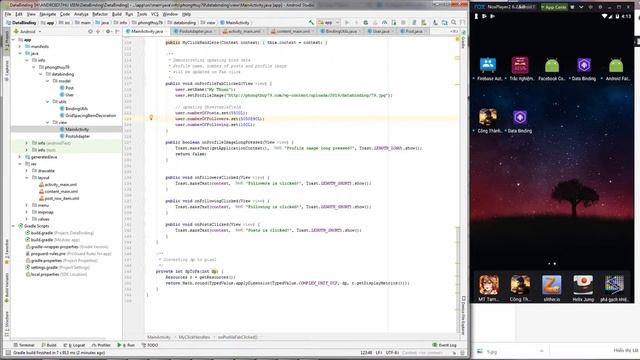Open project tree settings gear icon
The height and width of the screenshot is (360, 640).
pyautogui.click(x=108, y=31)
